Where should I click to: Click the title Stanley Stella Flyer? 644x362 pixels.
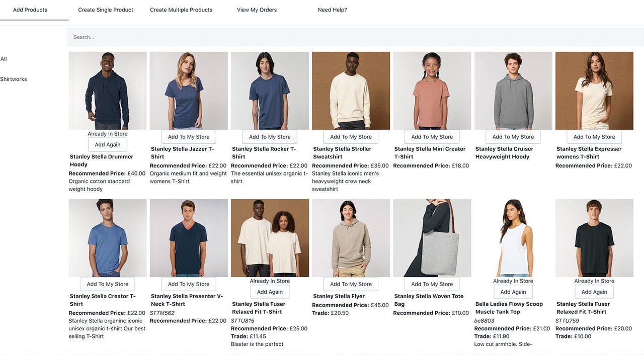339,296
